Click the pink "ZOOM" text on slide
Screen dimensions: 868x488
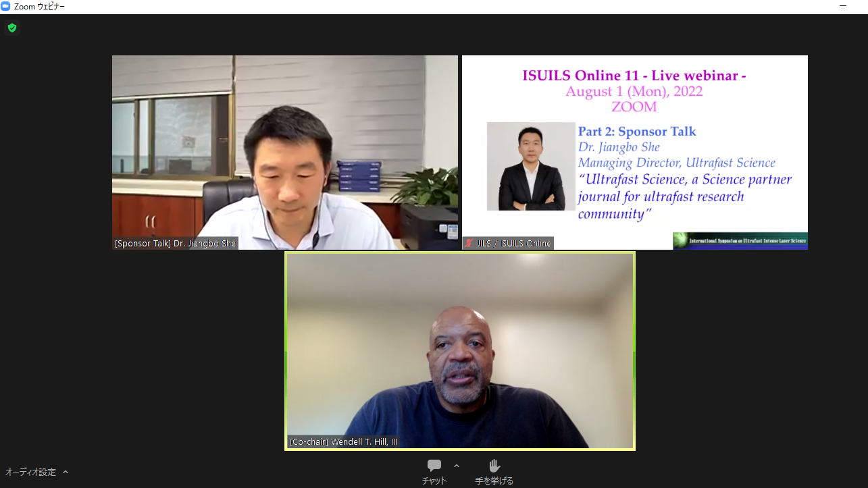coord(634,107)
